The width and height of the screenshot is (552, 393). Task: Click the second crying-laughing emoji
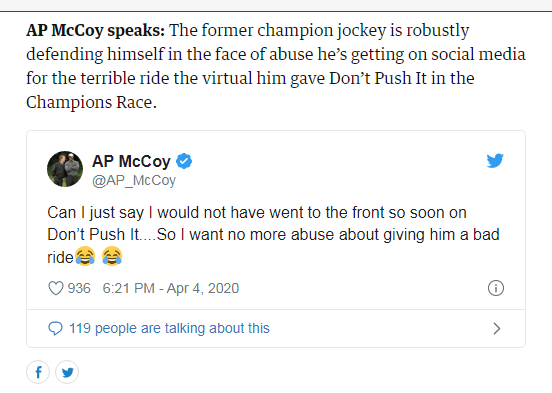112,256
